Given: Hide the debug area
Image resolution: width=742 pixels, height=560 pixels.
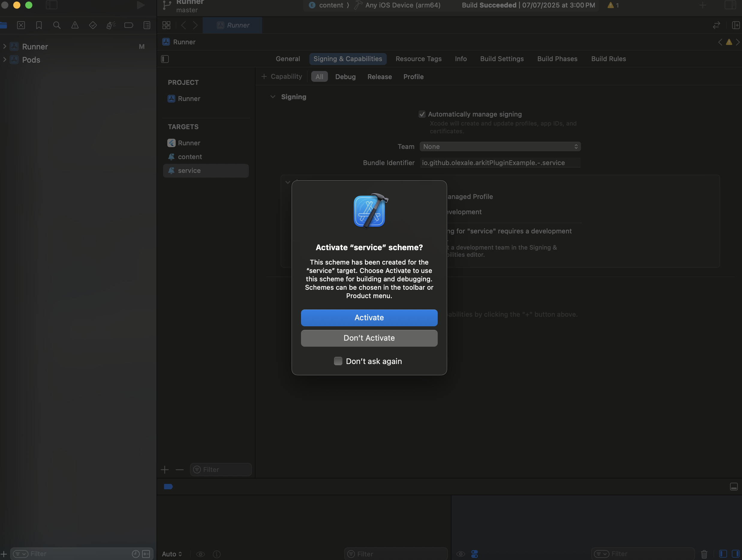Looking at the screenshot, I should point(734,487).
